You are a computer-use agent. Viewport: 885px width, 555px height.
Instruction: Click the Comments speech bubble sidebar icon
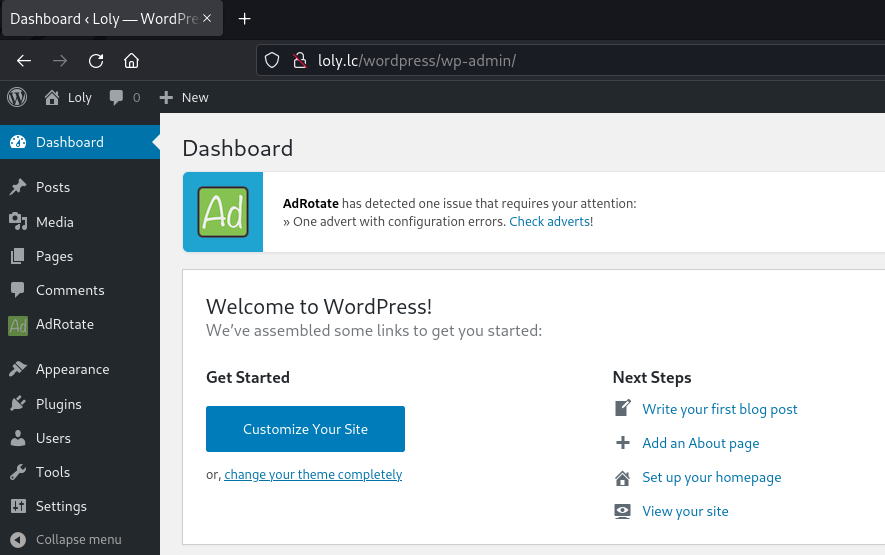(18, 290)
